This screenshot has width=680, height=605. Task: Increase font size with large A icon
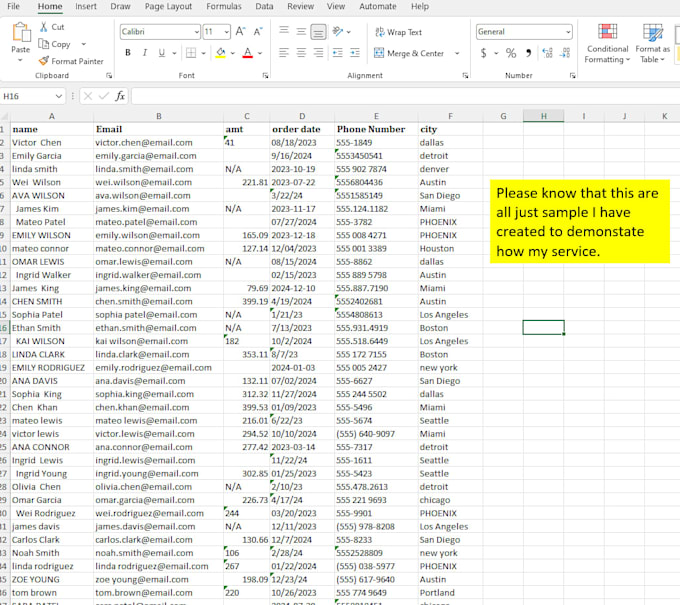[x=240, y=32]
